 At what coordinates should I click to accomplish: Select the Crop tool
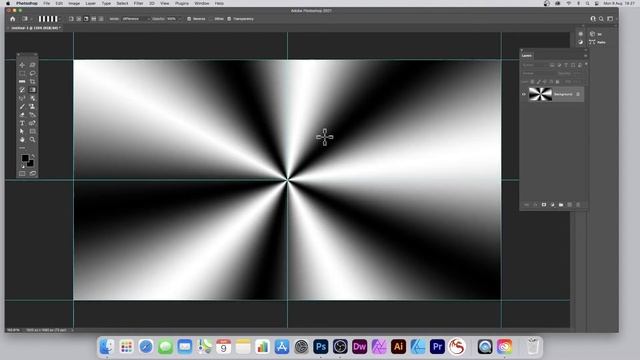click(x=32, y=82)
